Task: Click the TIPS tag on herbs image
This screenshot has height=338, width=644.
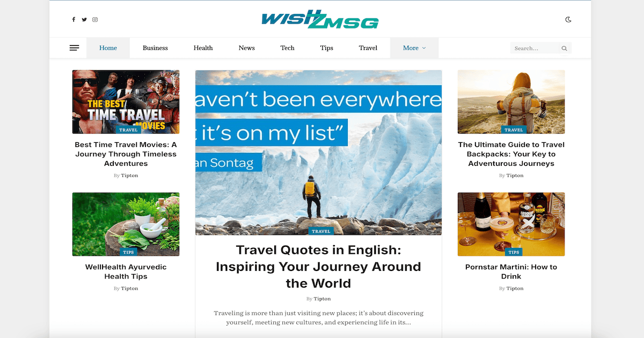Action: pyautogui.click(x=128, y=252)
